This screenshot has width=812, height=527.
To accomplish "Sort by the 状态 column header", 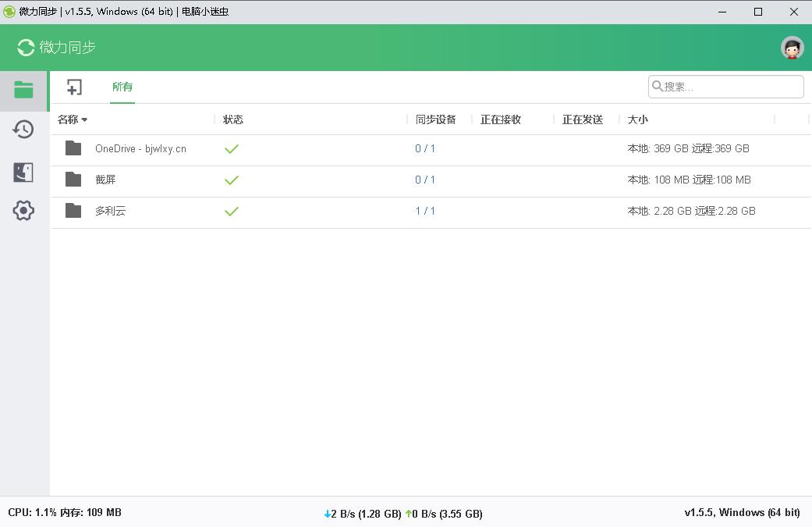I will (x=233, y=119).
